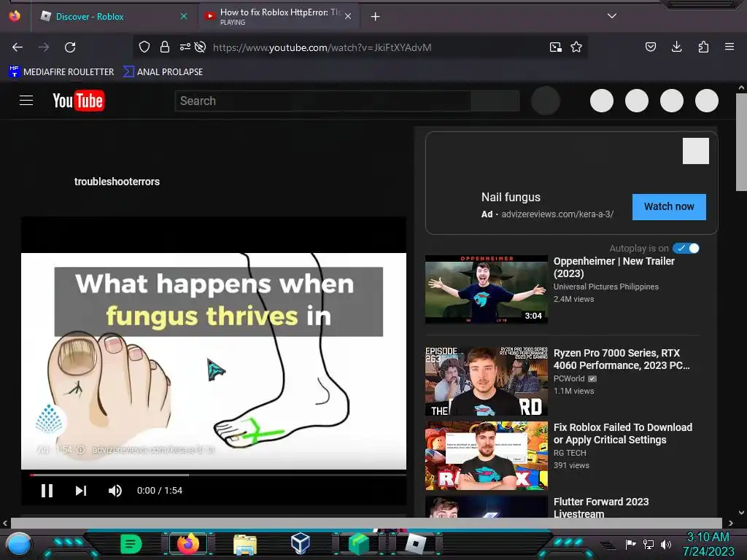Close the YouTube video tab
The height and width of the screenshot is (560, 747).
pos(348,16)
